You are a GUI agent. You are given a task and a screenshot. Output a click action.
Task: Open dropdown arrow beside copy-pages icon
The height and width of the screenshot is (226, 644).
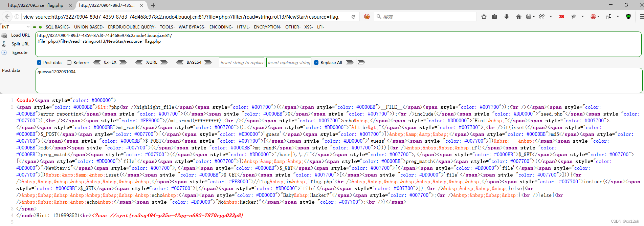[618, 17]
